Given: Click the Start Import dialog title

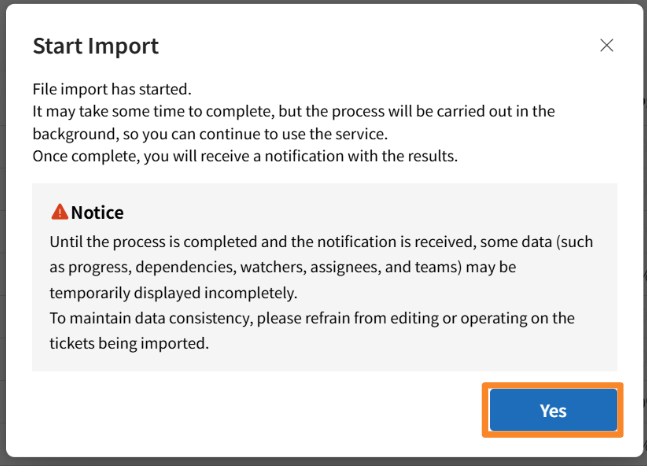Looking at the screenshot, I should coord(95,46).
